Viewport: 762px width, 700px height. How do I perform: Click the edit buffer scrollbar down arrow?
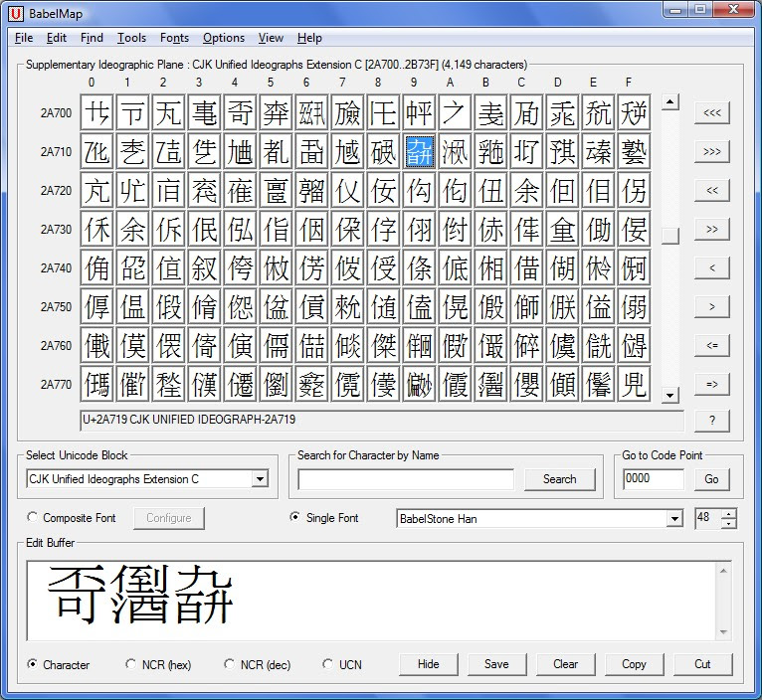pyautogui.click(x=723, y=631)
